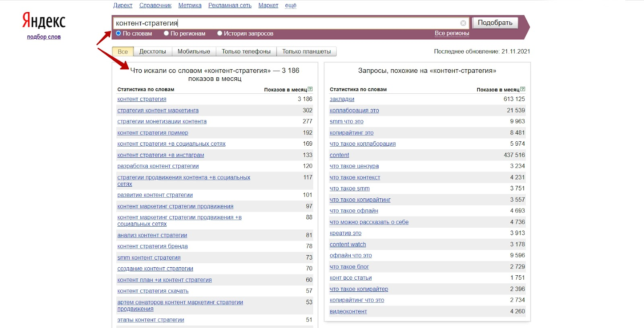The height and width of the screenshot is (328, 644).
Task: Switch to the 'Мобильные' tab
Action: click(x=194, y=52)
